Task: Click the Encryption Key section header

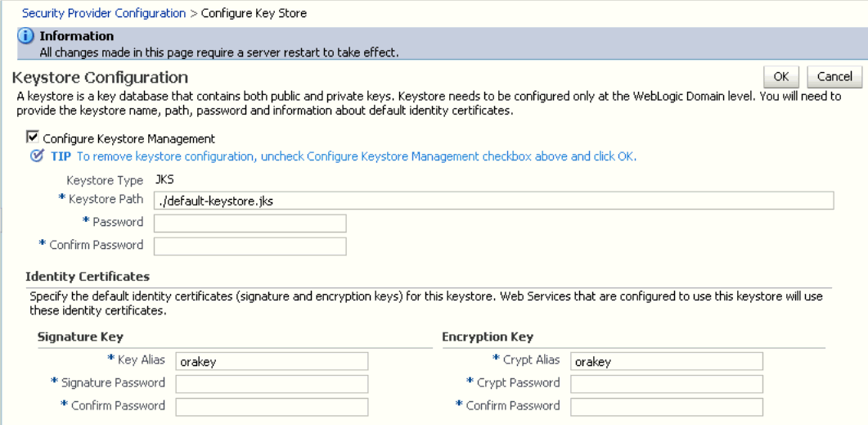Action: 488,337
